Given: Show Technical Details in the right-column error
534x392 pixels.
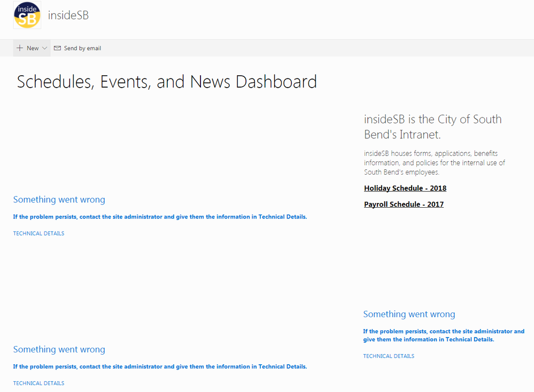Looking at the screenshot, I should 389,356.
